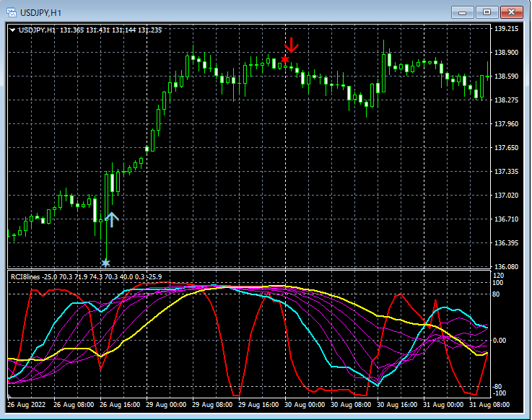Image resolution: width=532 pixels, height=420 pixels.
Task: Click price level 136.395 on scale
Action: click(x=506, y=243)
